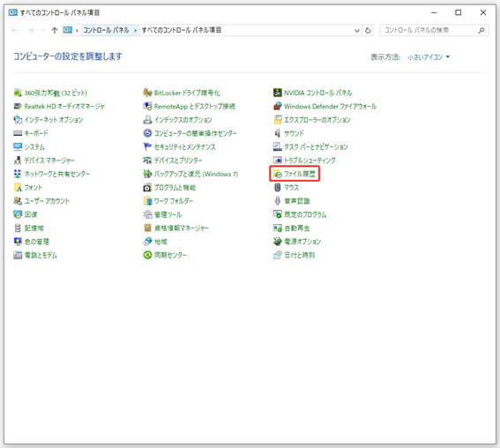This screenshot has width=500, height=448.
Task: Click the 電源オプション icon
Action: 278,242
